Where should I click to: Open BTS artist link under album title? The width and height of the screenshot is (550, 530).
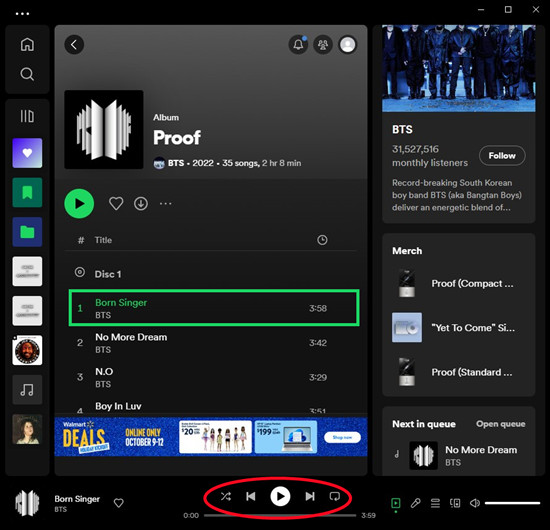176,163
